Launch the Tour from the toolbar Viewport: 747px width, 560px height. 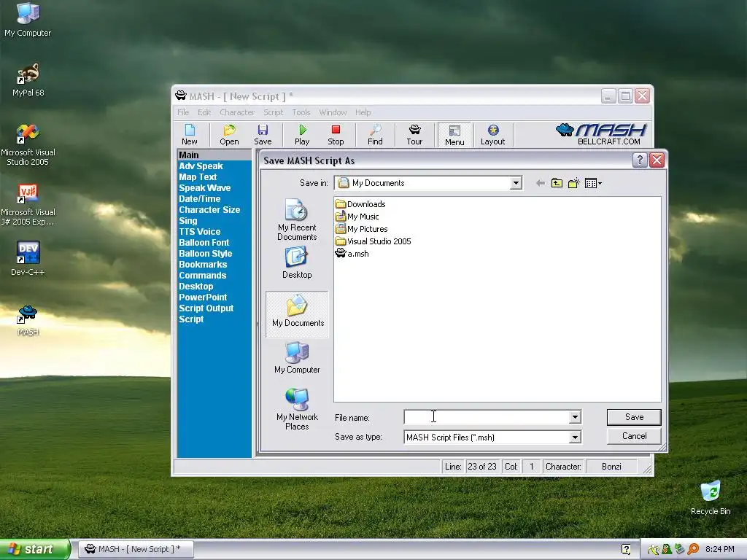click(414, 135)
